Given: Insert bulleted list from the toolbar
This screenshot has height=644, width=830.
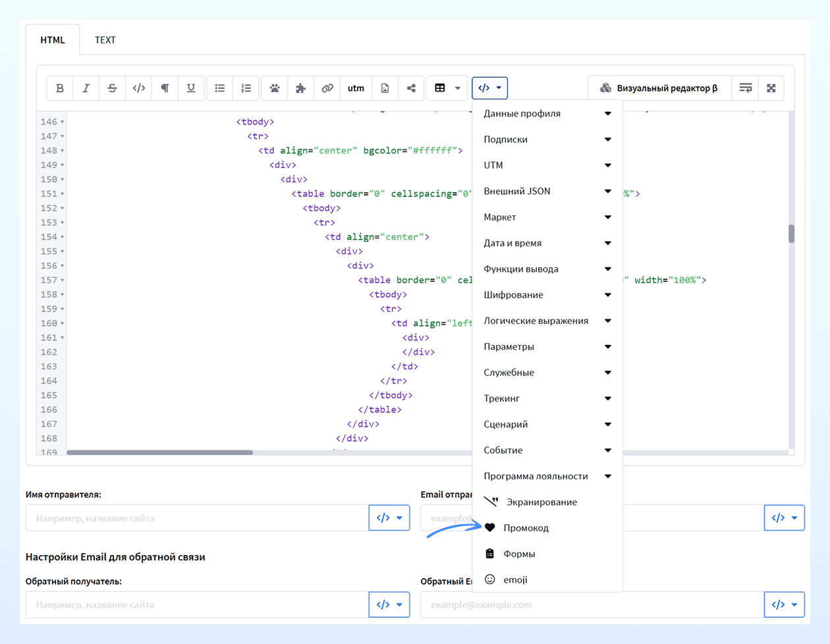Looking at the screenshot, I should (x=220, y=88).
